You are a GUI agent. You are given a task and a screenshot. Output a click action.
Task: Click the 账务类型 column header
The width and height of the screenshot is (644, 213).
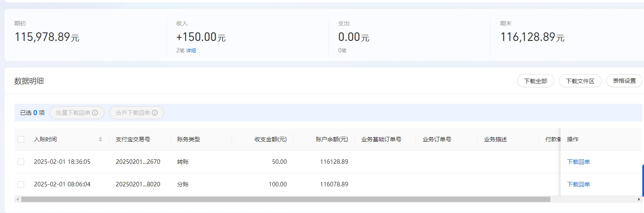[189, 139]
